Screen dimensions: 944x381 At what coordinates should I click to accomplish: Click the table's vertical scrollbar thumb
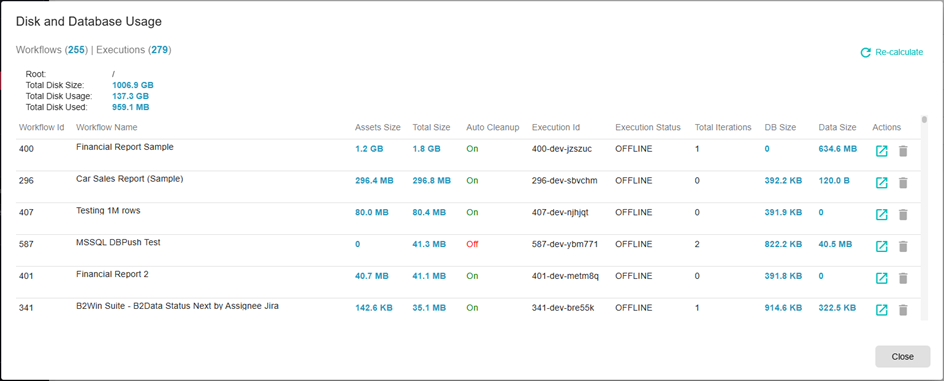pyautogui.click(x=925, y=119)
